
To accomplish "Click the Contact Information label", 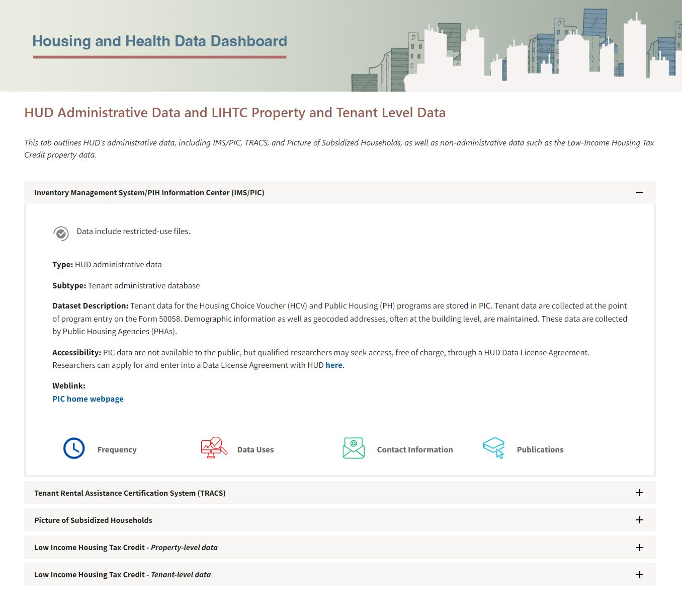I will point(415,450).
